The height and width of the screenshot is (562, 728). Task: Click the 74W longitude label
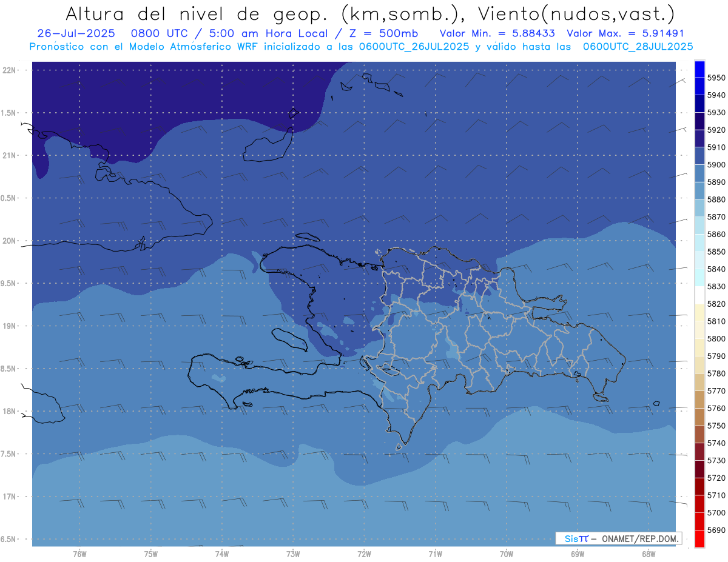click(x=222, y=554)
